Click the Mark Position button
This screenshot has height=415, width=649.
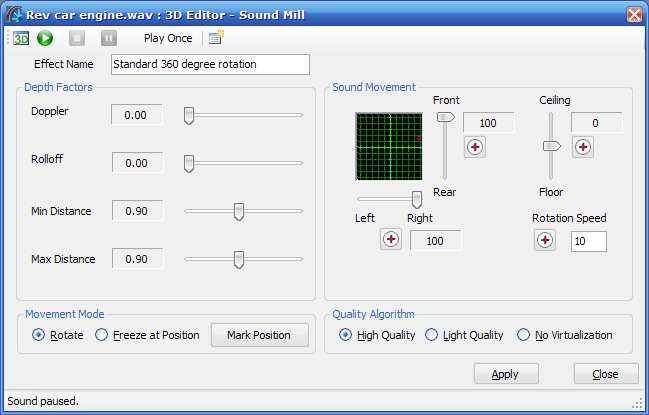click(260, 335)
